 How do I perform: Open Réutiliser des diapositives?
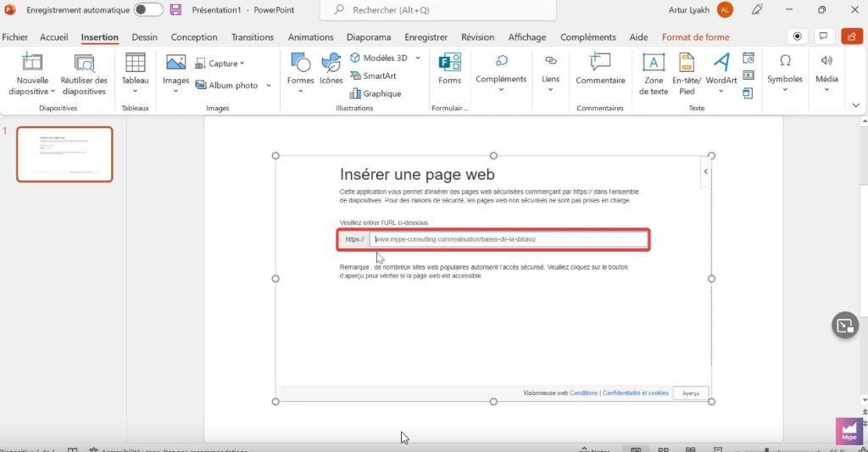(x=84, y=75)
